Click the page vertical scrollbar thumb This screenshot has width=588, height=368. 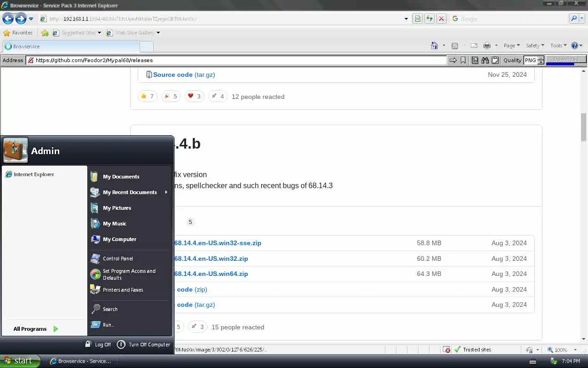[584, 127]
